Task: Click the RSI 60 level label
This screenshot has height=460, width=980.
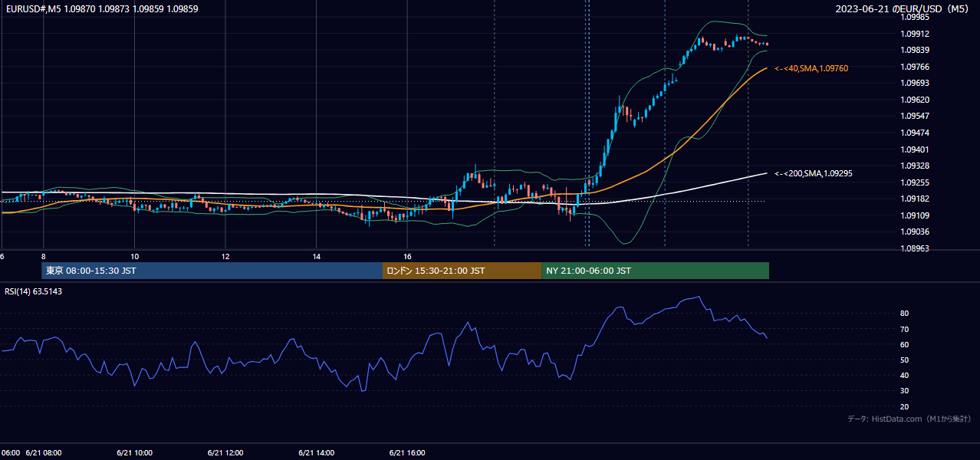Action: 905,344
